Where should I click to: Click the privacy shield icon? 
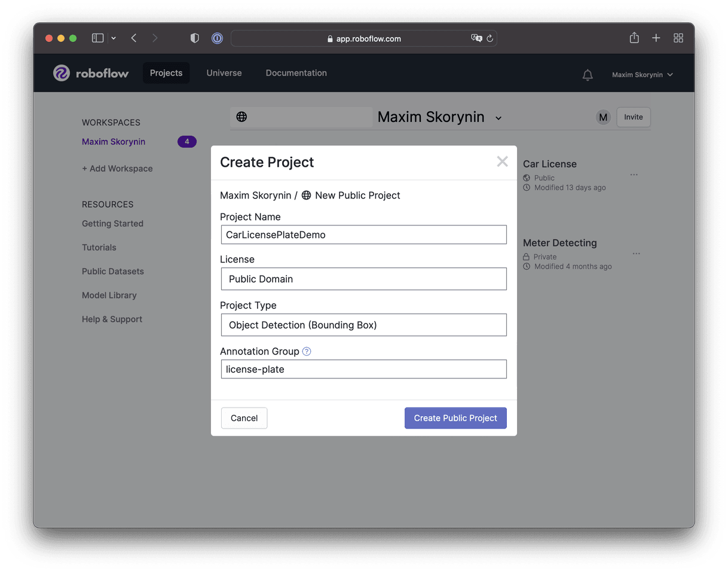194,38
